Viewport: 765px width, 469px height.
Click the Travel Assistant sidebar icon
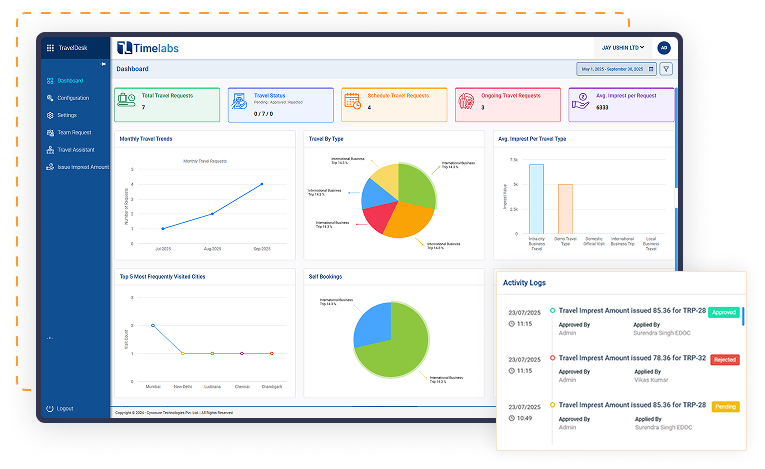click(49, 149)
